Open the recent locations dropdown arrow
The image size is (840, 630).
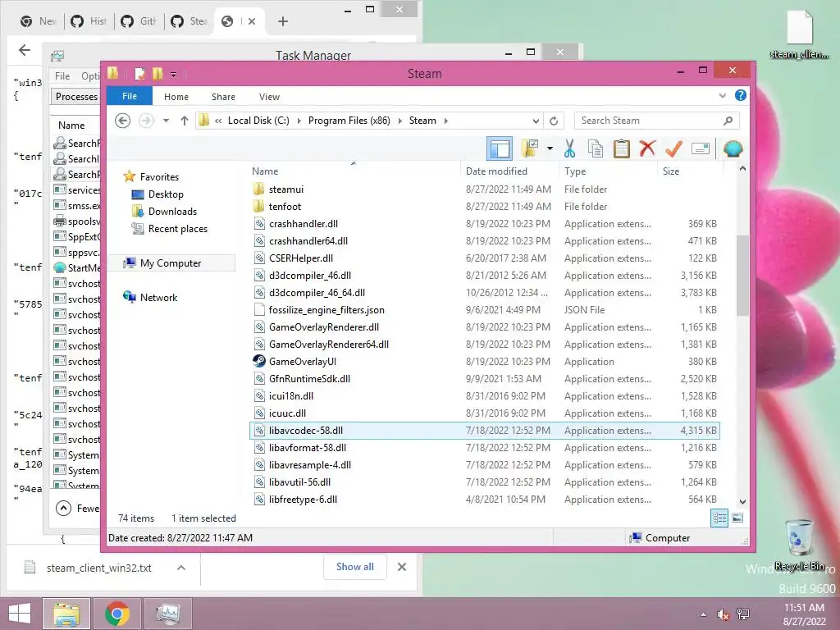pyautogui.click(x=166, y=121)
